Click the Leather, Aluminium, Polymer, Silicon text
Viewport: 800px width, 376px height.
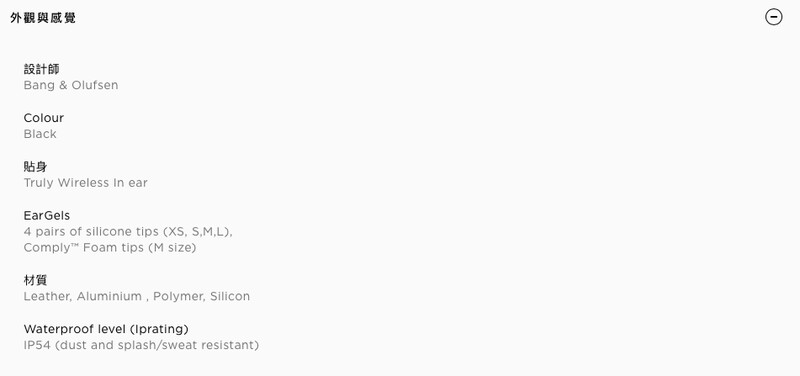click(137, 296)
